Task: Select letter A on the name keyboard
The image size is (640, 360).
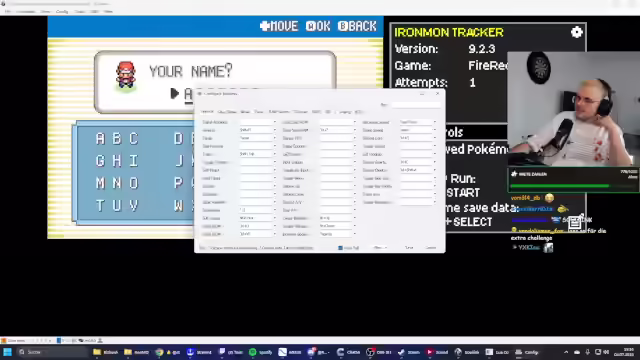Action: pos(100,139)
